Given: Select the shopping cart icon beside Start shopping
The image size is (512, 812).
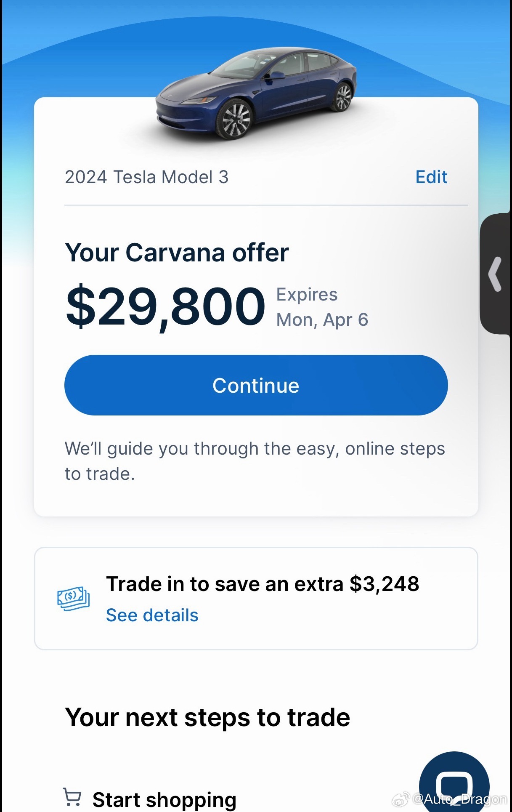Looking at the screenshot, I should pos(72,797).
